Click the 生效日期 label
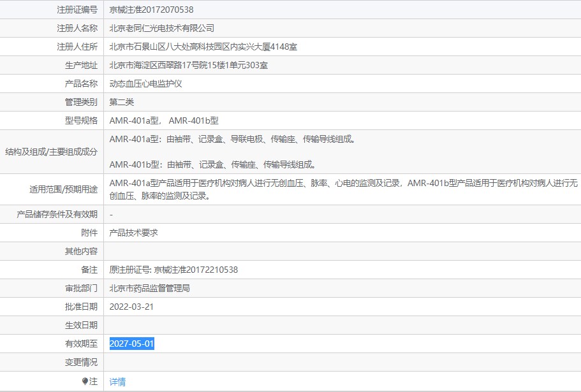The image size is (581, 392). pos(81,325)
